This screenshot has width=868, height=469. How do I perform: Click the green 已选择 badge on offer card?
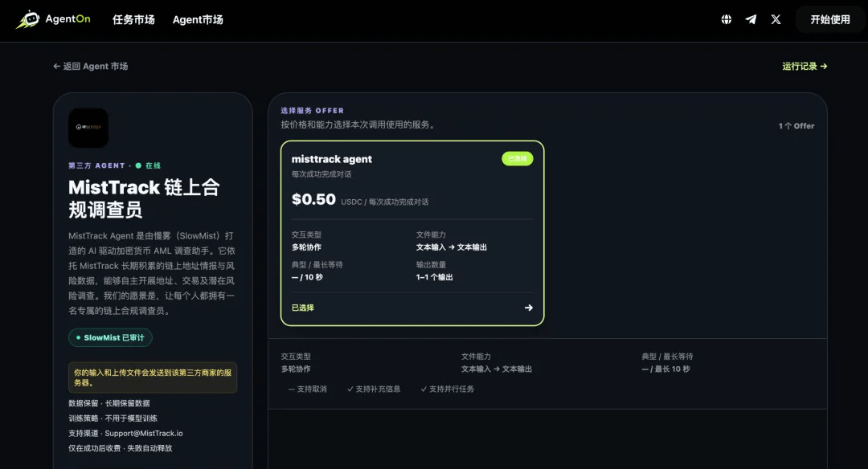(517, 159)
